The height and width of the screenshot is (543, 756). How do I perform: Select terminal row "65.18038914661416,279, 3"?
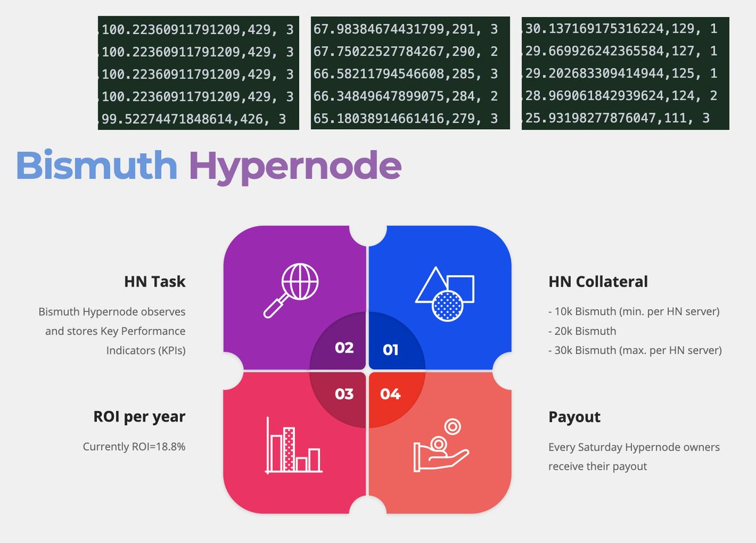click(x=406, y=118)
